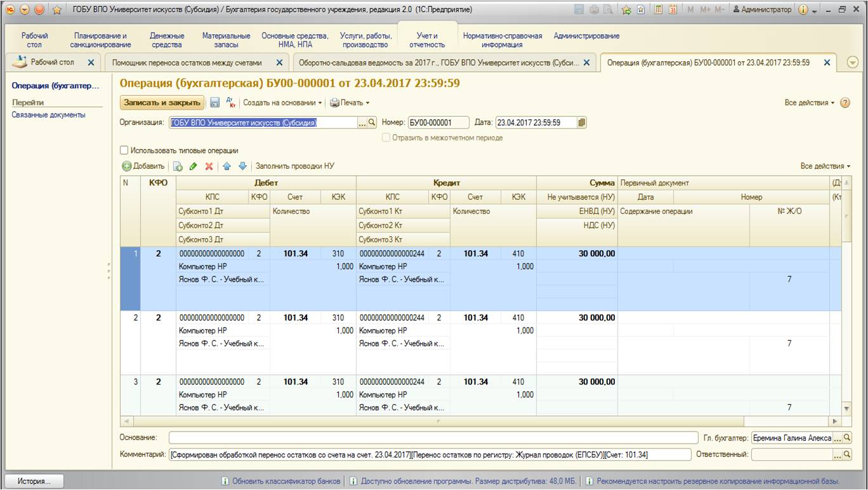The height and width of the screenshot is (490, 868).
Task: Open Планирование и санкционирование section
Action: (100, 40)
